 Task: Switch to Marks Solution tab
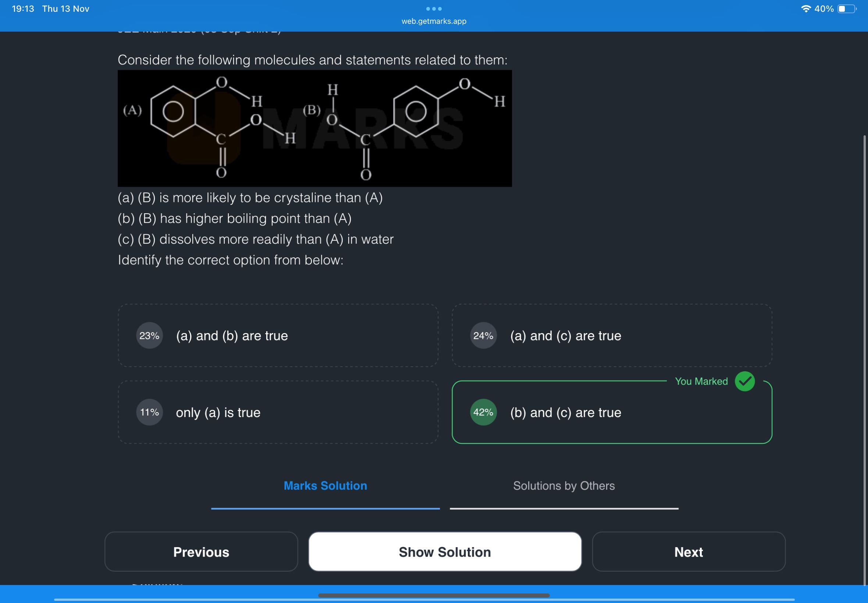tap(325, 486)
